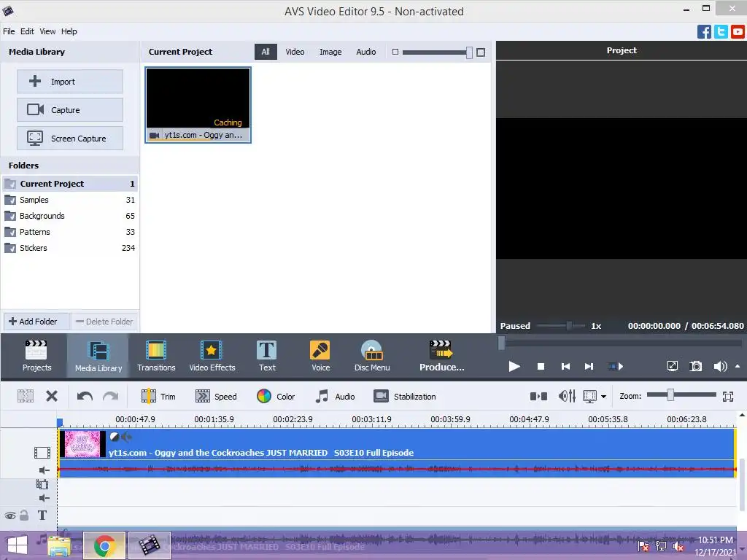Expand the timeline display mode dropdown arrow
This screenshot has height=560, width=747.
603,397
